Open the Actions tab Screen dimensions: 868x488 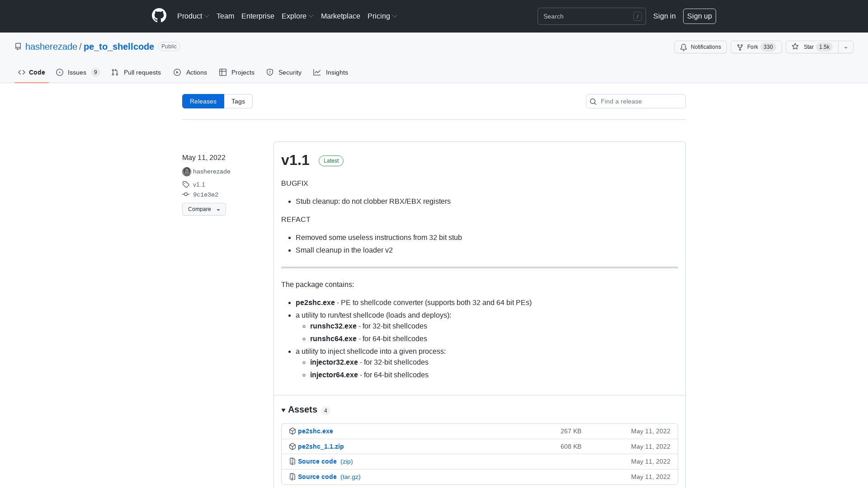point(190,72)
